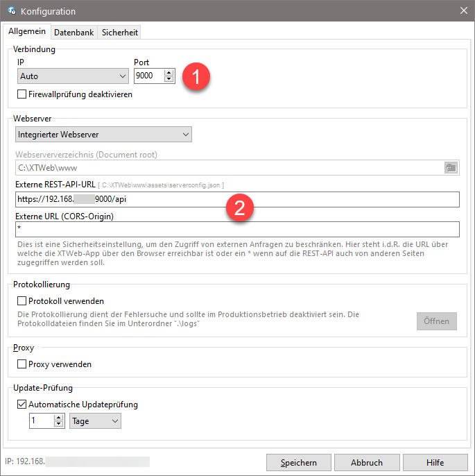Click the Speichern button
This screenshot has height=476, width=475.
click(x=298, y=462)
